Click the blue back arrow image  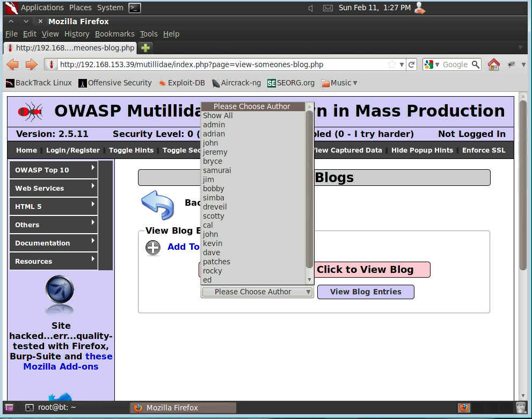[x=157, y=205]
